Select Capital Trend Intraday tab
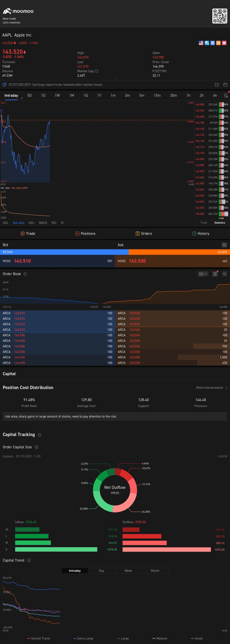The height and width of the screenshot is (644, 230). tap(75, 571)
